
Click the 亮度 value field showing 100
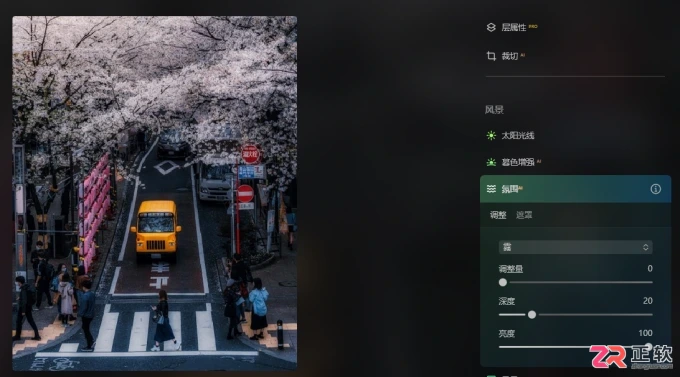tap(645, 333)
